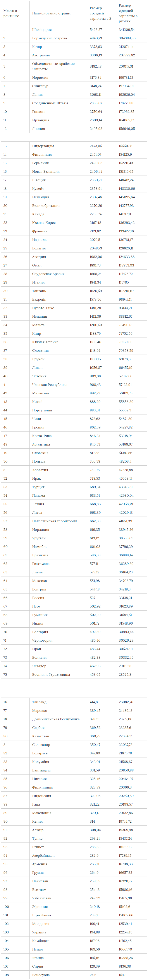Screen dimensions: 148x980
Task: Select the Наименование страны header cell
Action: (59, 13)
